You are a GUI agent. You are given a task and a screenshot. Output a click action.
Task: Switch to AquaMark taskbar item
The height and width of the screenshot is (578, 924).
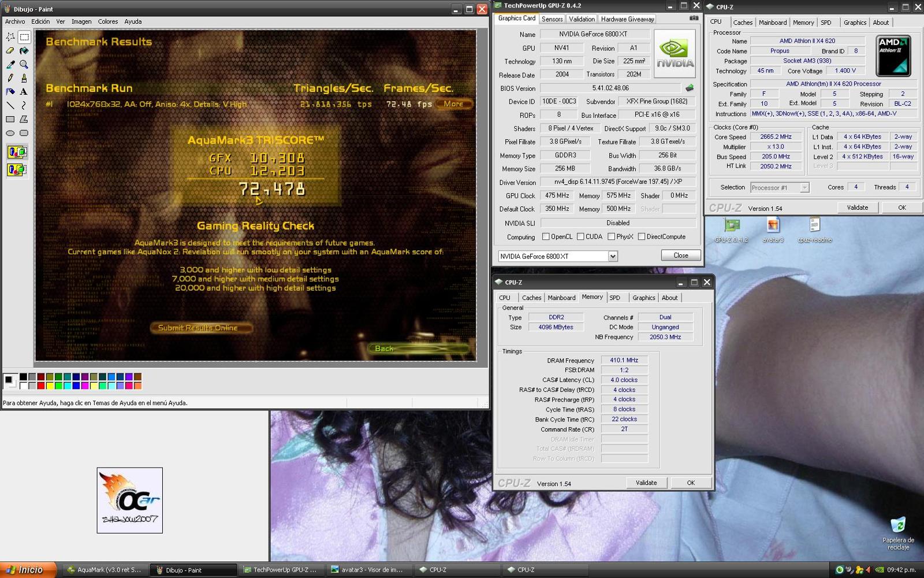point(105,570)
